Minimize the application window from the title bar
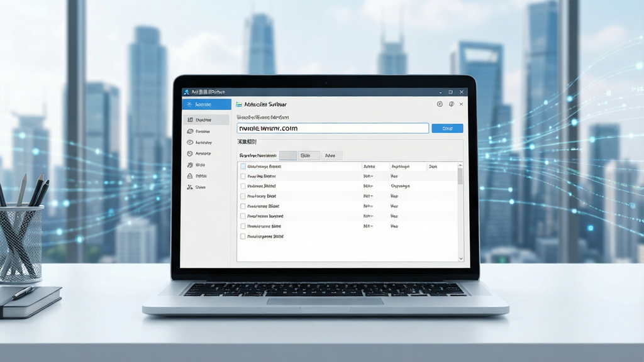Image resolution: width=644 pixels, height=362 pixels. (440, 92)
